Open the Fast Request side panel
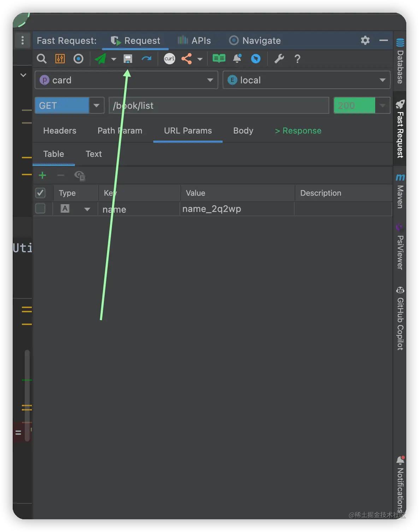This screenshot has width=419, height=532. coord(400,129)
